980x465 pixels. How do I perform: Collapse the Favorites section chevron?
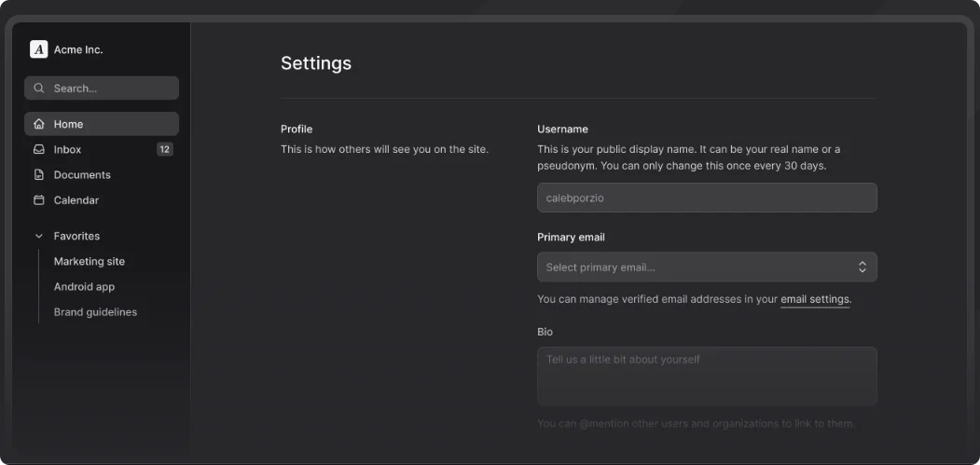pyautogui.click(x=39, y=237)
